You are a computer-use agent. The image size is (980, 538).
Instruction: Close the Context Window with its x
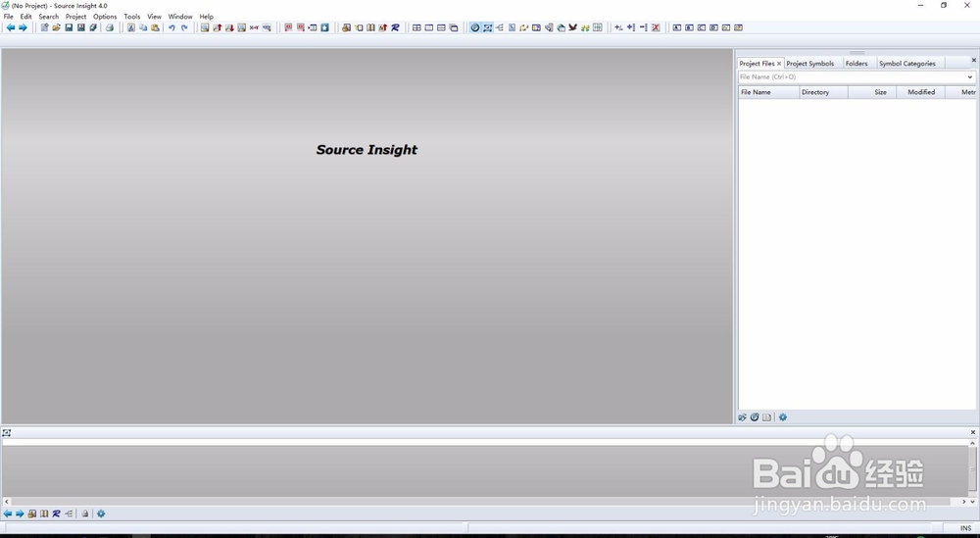pos(972,432)
